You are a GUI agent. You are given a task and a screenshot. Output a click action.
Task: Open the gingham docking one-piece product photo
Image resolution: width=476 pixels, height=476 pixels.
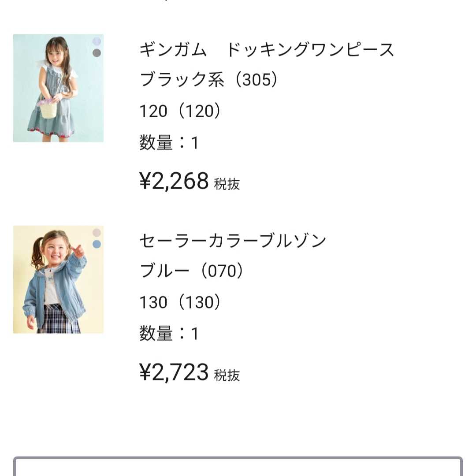tap(58, 88)
